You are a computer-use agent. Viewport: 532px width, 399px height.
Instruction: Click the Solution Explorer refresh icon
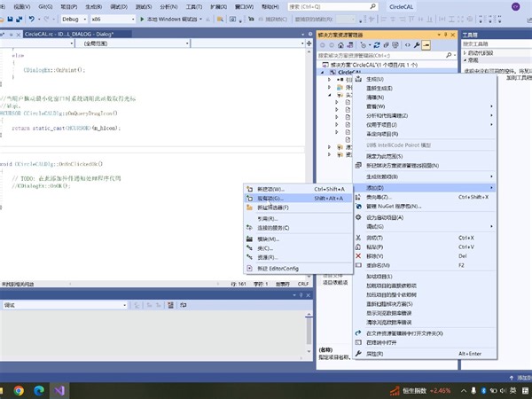pos(377,45)
